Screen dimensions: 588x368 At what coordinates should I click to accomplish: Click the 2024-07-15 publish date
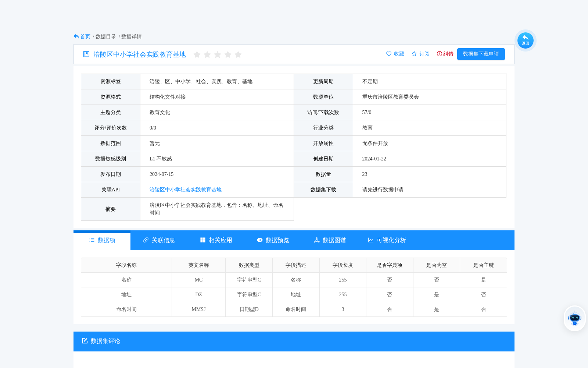[162, 174]
